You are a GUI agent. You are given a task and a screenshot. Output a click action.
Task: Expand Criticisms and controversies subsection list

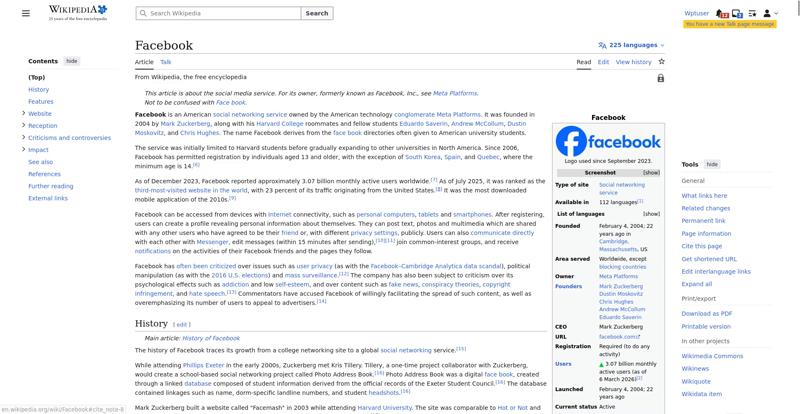point(24,138)
